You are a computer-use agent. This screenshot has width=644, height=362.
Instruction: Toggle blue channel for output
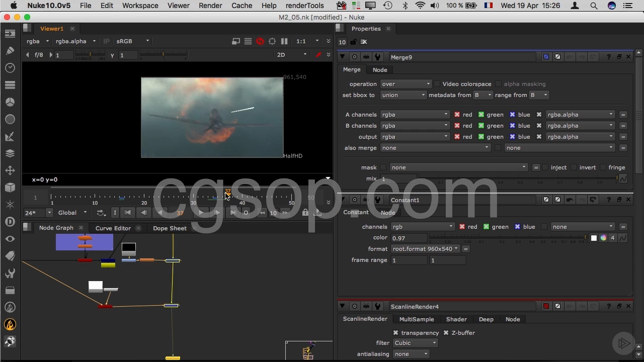(512, 137)
